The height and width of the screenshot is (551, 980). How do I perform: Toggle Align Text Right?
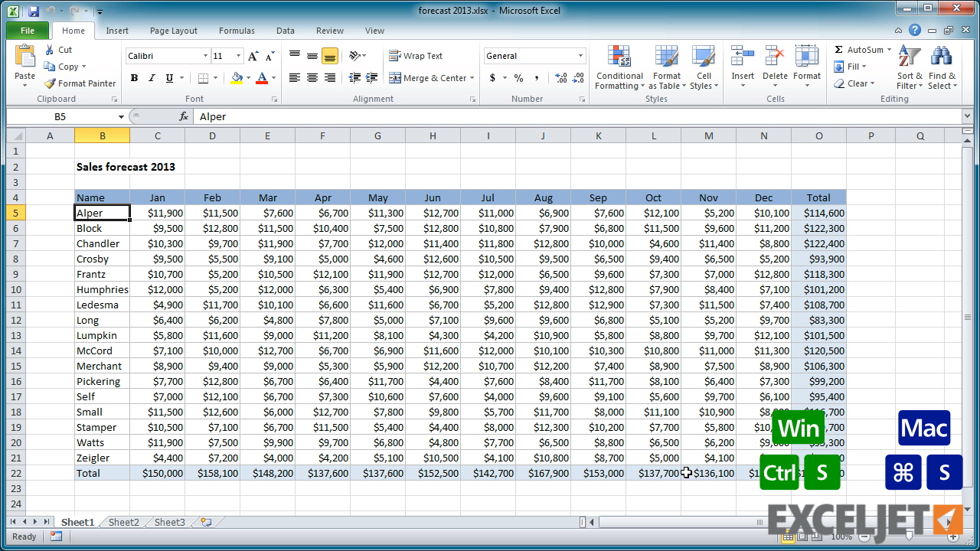click(330, 78)
